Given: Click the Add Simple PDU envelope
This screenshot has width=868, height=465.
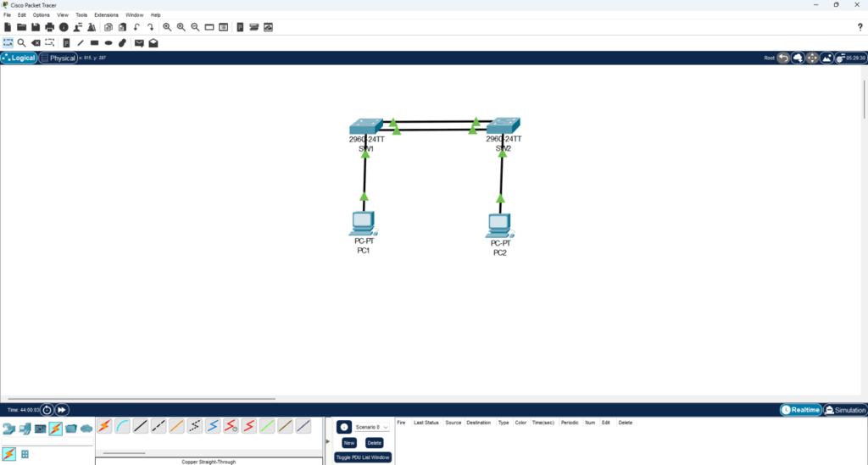Looking at the screenshot, I should point(139,42).
